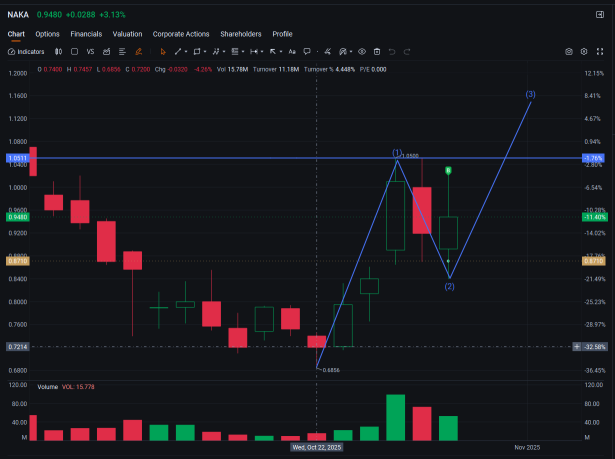Open the Shareholders tab

point(241,34)
